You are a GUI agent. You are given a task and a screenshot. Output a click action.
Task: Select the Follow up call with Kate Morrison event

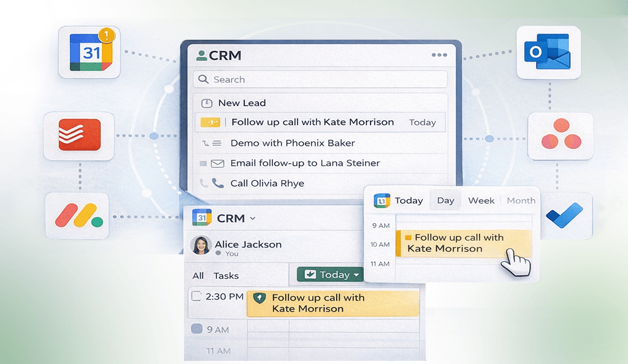463,243
